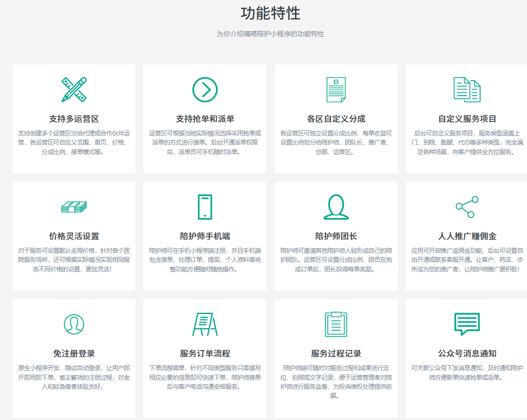Click the document icon above 各区自定义分成

tap(336, 90)
